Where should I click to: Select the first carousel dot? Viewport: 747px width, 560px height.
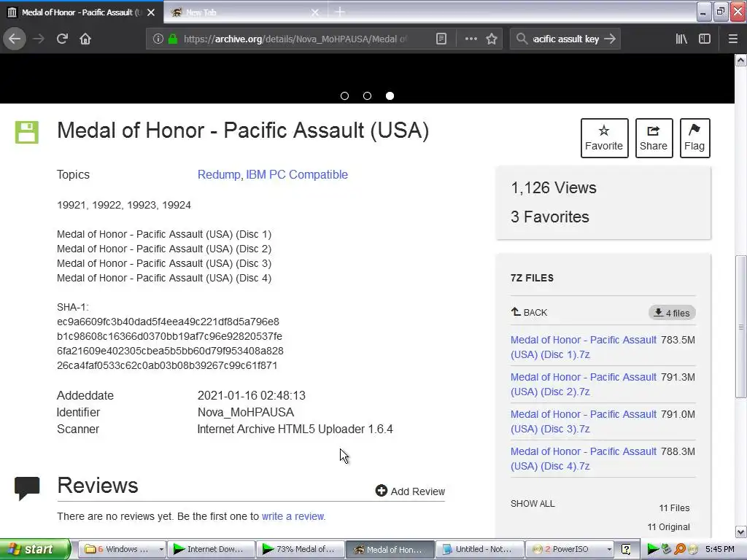pyautogui.click(x=344, y=96)
